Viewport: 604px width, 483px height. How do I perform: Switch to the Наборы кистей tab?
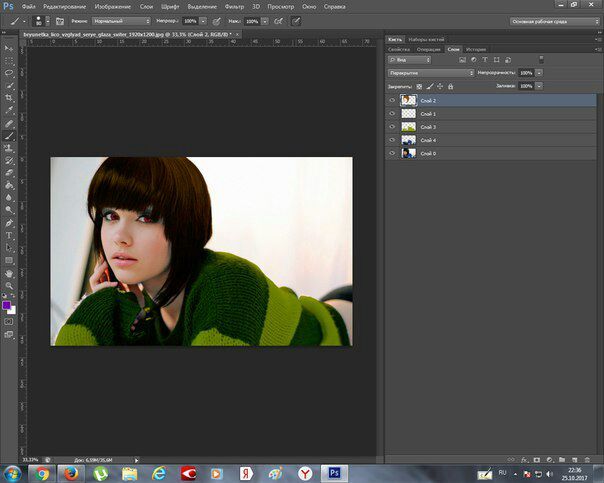[x=426, y=39]
